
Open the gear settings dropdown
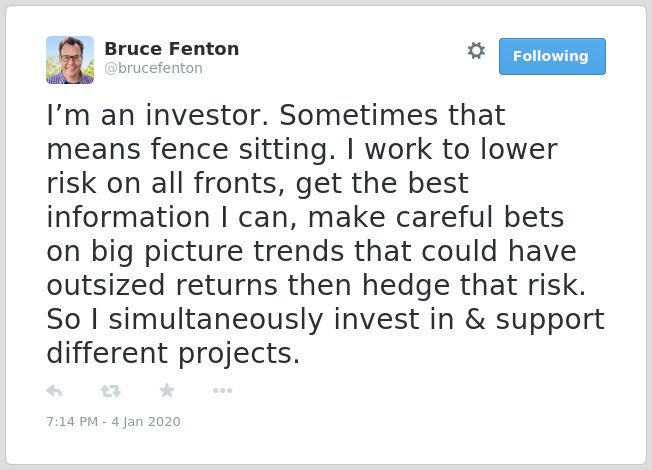476,51
